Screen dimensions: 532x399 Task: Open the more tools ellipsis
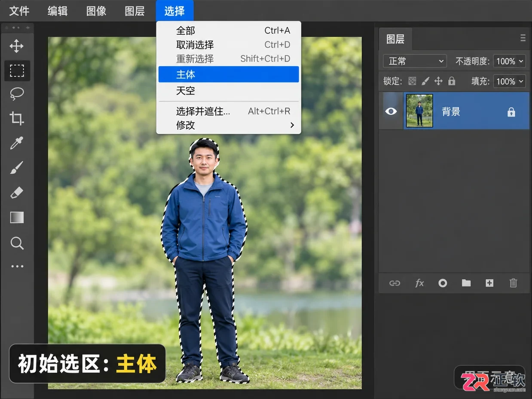pos(17,266)
